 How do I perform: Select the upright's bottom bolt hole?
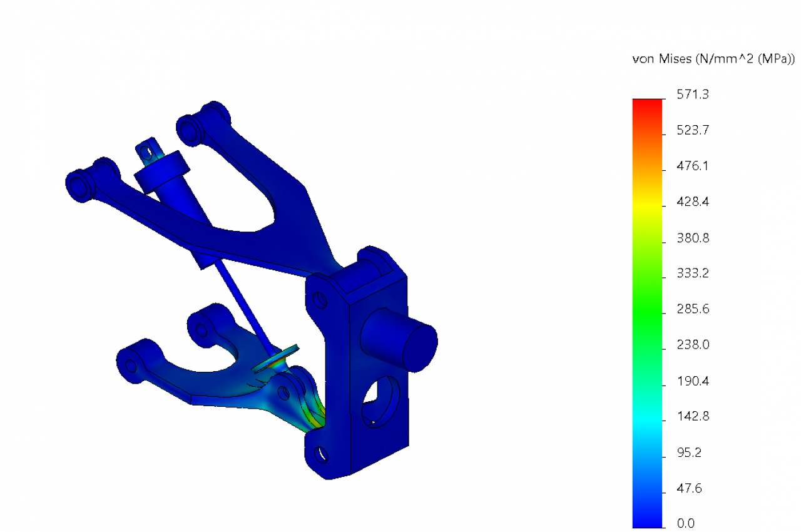point(320,454)
